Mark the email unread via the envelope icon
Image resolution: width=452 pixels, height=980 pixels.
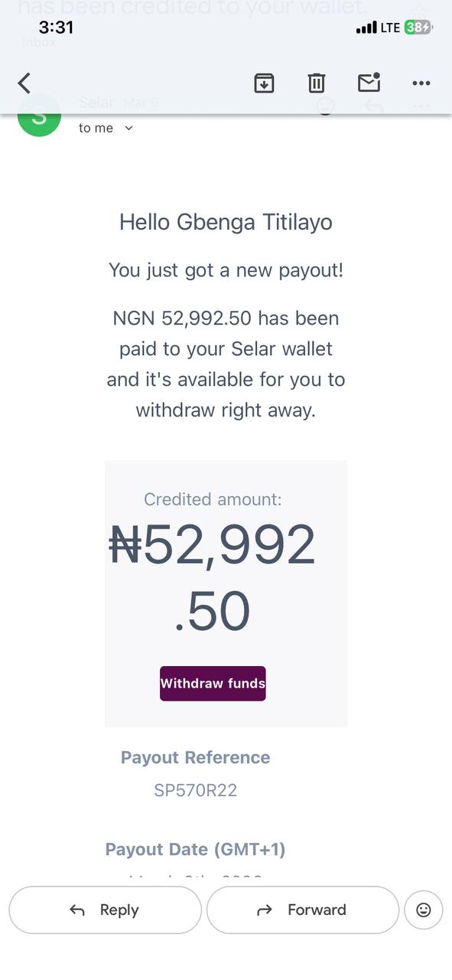tap(369, 83)
